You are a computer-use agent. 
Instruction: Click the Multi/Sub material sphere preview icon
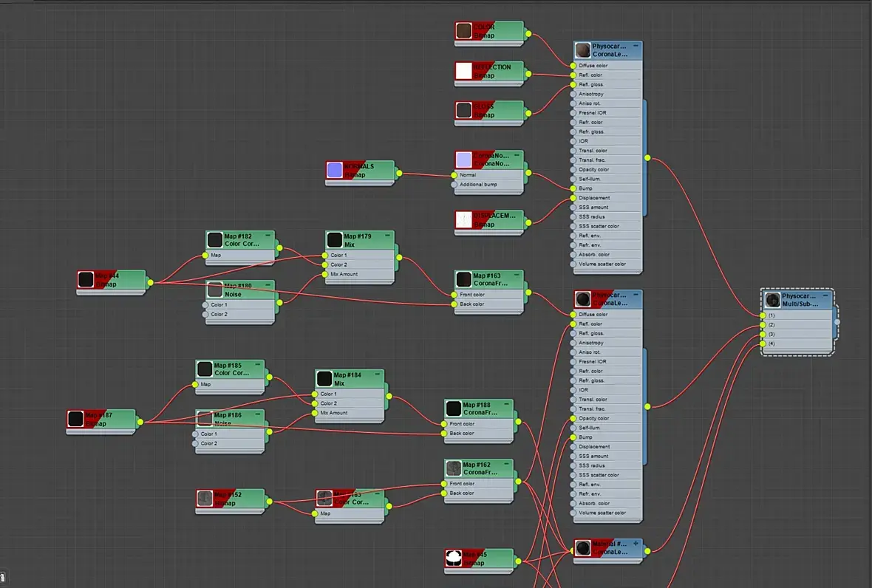pyautogui.click(x=772, y=300)
